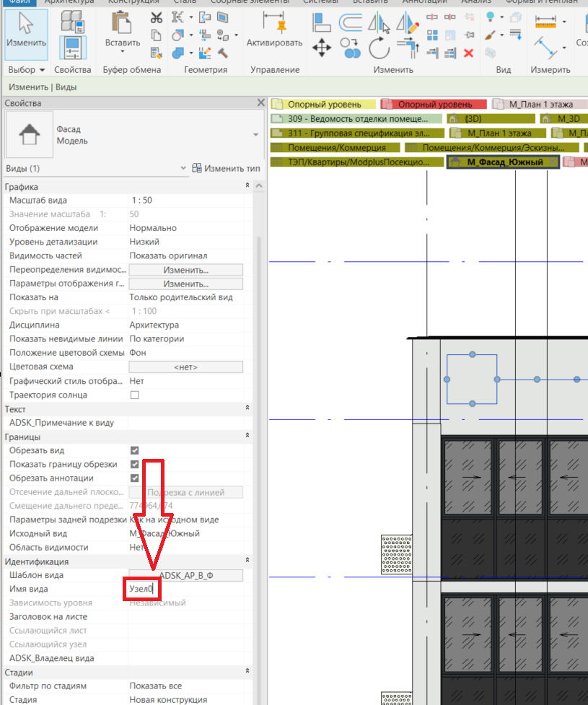
Task: Select the Aligned Dimension tool icon
Action: pos(545,48)
